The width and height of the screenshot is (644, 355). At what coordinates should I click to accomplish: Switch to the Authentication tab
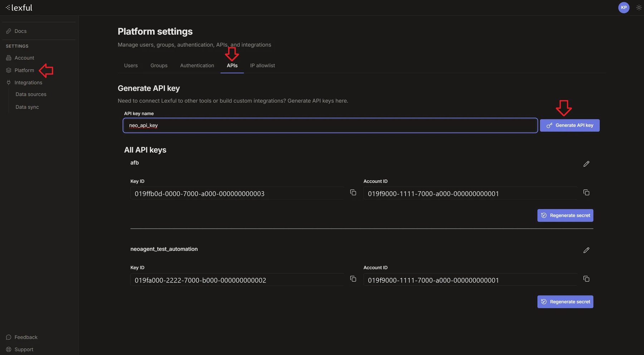pos(197,66)
